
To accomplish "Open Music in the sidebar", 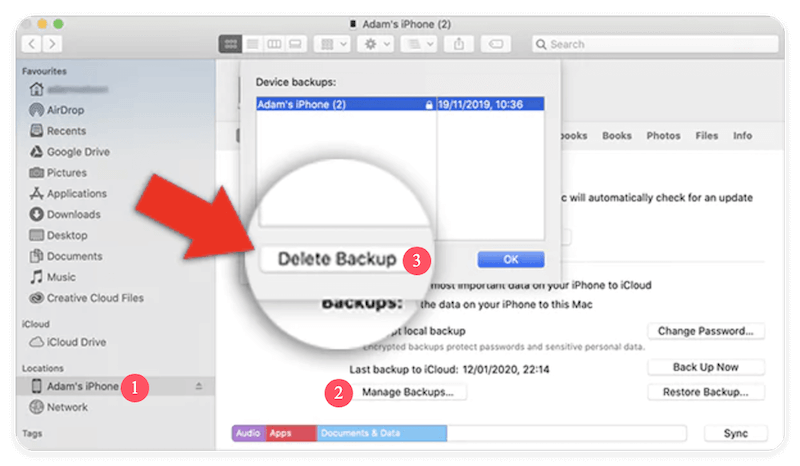I will point(53,277).
